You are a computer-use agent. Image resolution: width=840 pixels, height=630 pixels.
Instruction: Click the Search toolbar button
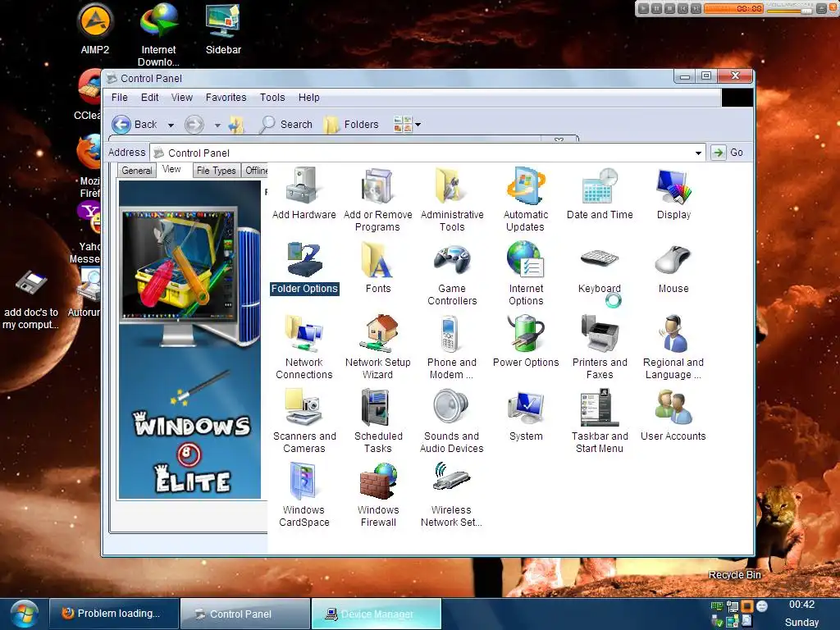(x=286, y=125)
